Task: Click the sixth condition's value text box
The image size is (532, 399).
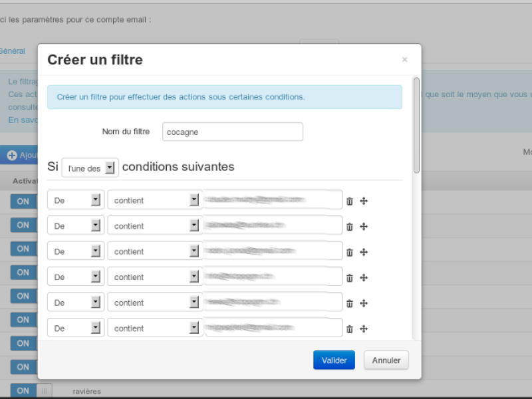Action: [273, 328]
